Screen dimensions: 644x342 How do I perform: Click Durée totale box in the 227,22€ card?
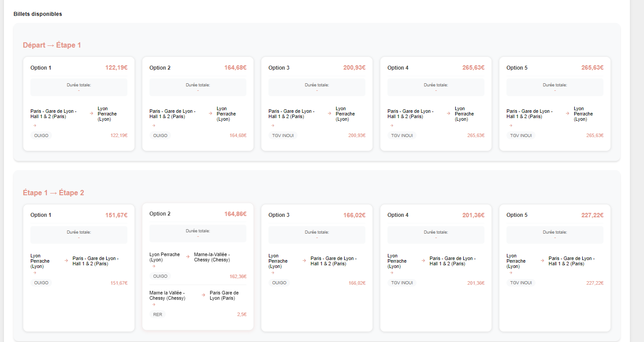click(555, 234)
